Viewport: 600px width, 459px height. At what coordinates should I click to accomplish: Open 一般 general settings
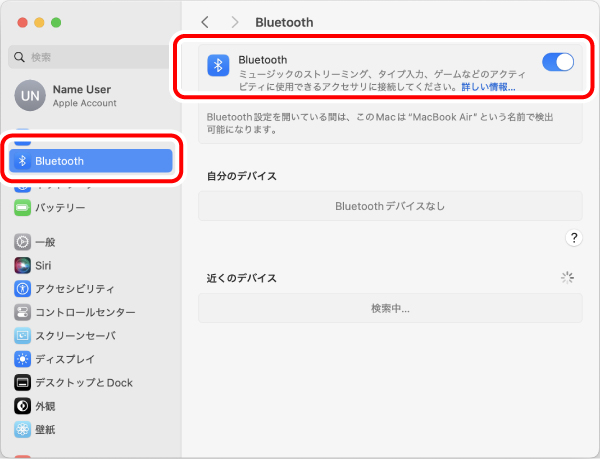[46, 242]
